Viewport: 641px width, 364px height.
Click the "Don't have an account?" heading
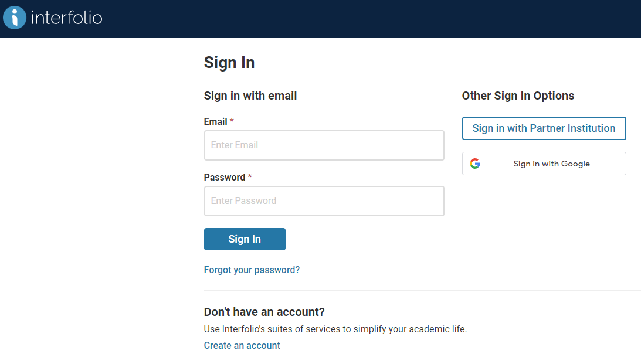tap(264, 312)
